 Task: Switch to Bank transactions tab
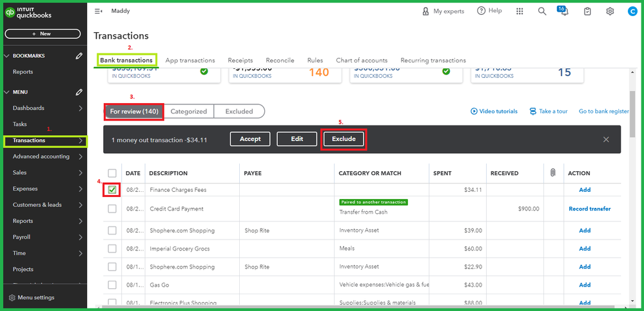126,61
